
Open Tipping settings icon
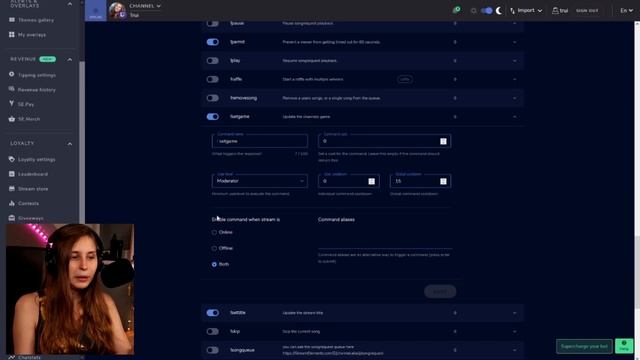(x=11, y=75)
